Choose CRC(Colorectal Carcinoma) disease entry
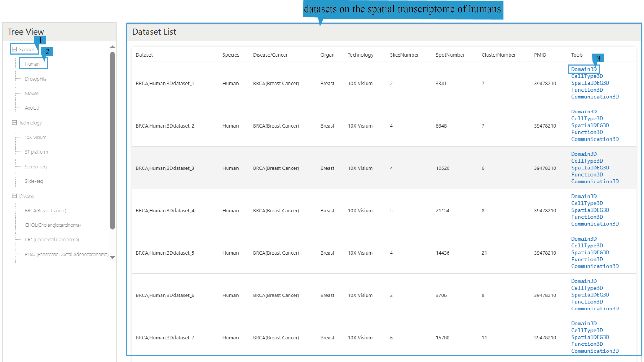Screen dimensions: 644x362 [x=52, y=240]
